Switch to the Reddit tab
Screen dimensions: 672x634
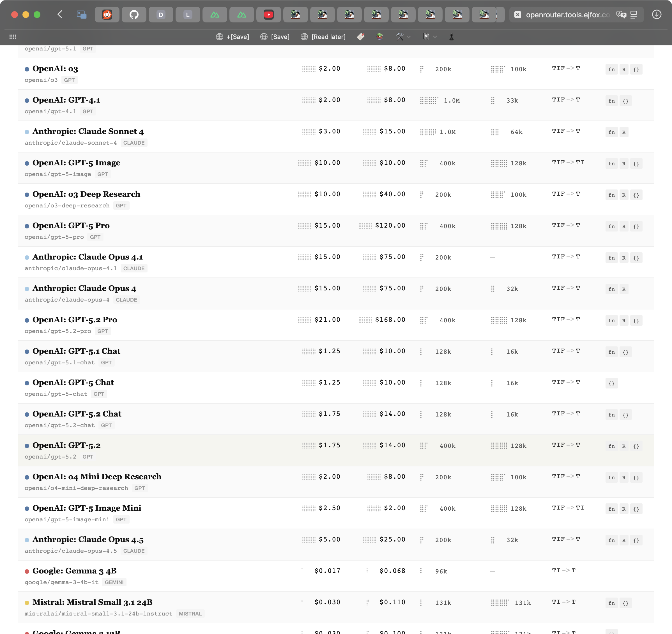[107, 15]
